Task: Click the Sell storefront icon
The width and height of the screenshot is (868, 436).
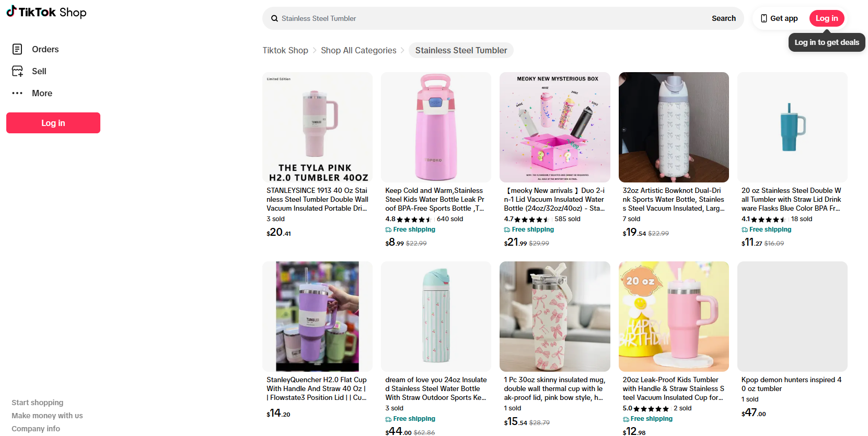Action: (x=17, y=71)
